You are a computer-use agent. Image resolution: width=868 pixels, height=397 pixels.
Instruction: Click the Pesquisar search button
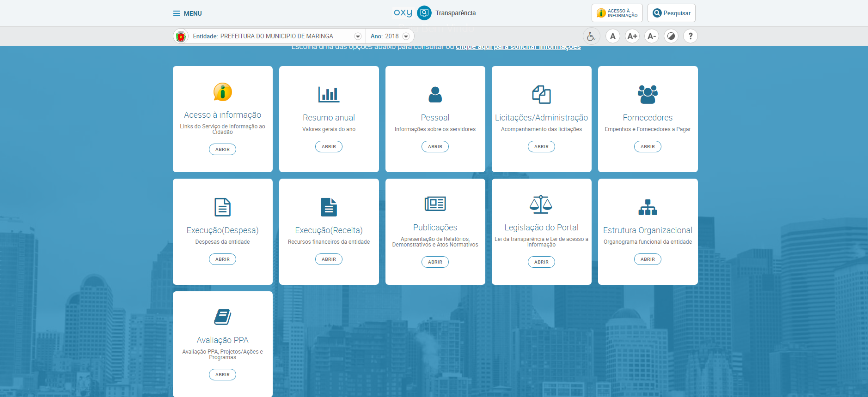point(671,13)
